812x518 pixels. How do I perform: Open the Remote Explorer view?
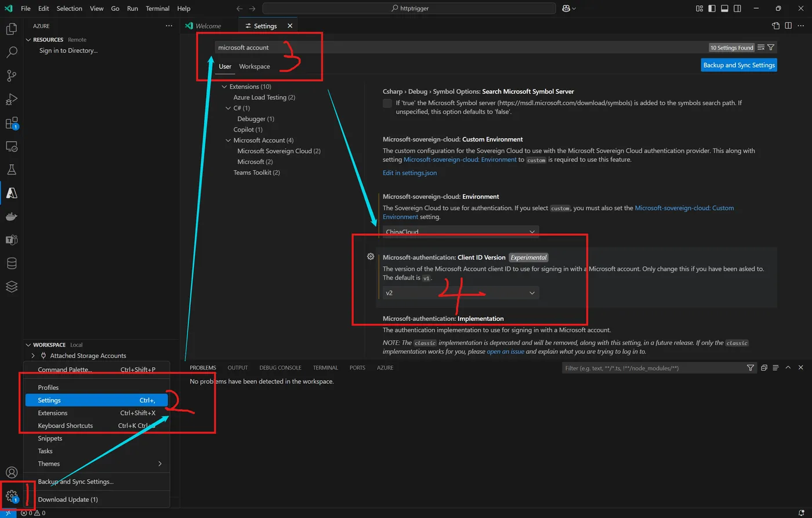pyautogui.click(x=11, y=146)
